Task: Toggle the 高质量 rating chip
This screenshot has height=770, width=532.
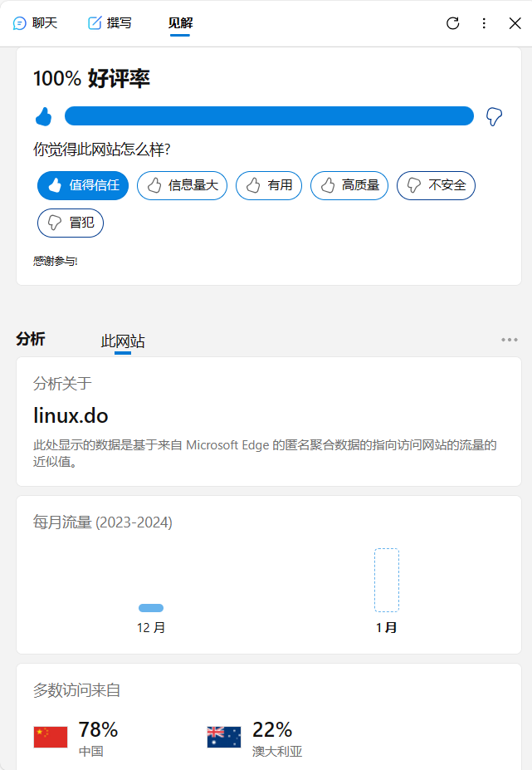Action: [x=349, y=185]
